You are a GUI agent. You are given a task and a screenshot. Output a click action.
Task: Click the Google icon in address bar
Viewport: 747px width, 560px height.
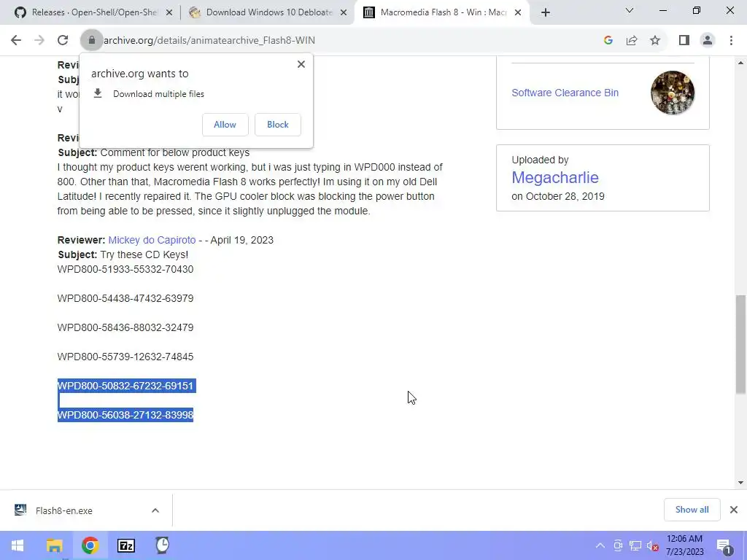point(608,41)
